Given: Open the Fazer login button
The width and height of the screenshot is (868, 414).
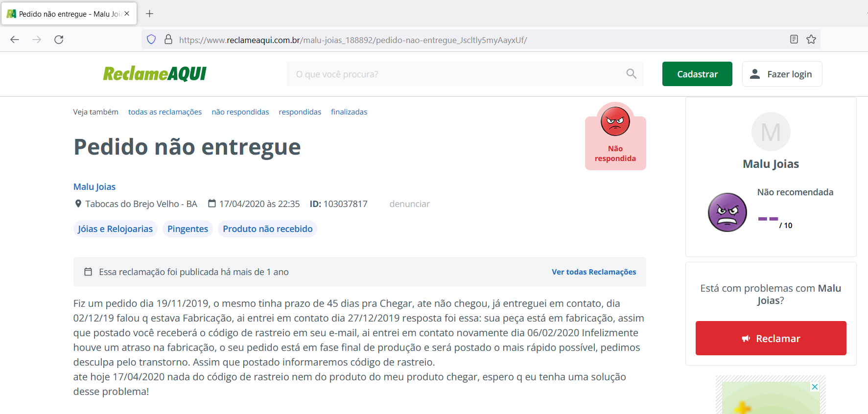Looking at the screenshot, I should click(782, 74).
